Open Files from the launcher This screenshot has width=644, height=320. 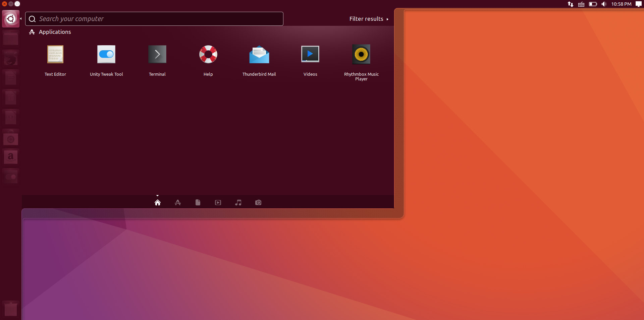tap(11, 39)
